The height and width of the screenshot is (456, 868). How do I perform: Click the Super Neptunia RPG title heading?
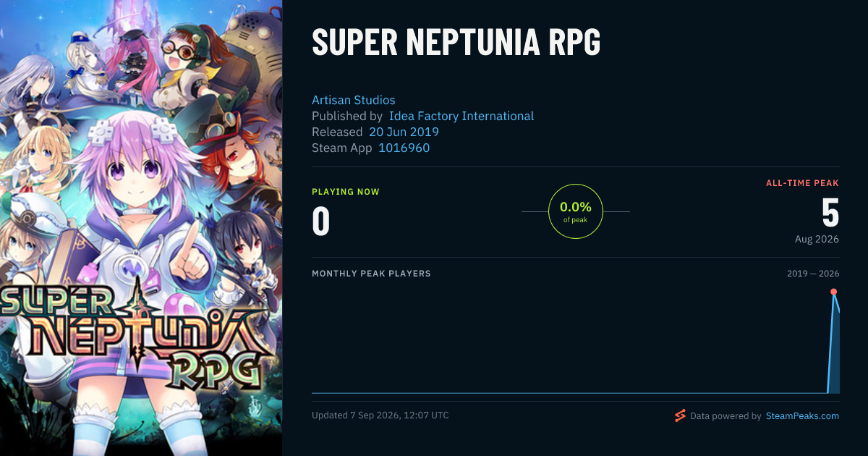[x=456, y=43]
